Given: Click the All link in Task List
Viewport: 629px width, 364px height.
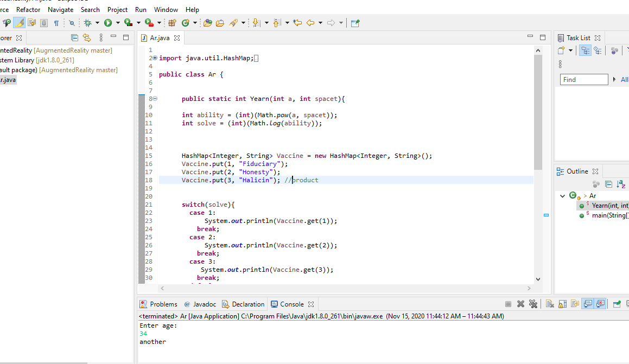Looking at the screenshot, I should [625, 79].
